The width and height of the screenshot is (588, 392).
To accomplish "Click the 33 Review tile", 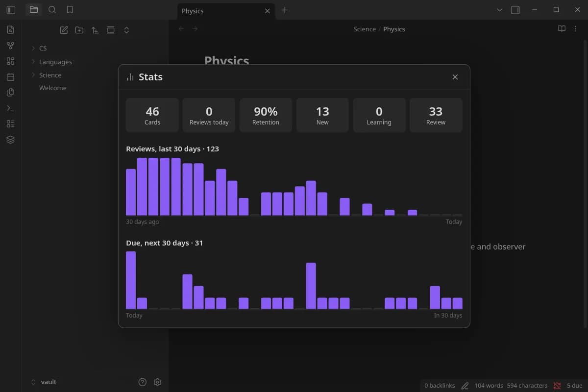I will (x=436, y=115).
